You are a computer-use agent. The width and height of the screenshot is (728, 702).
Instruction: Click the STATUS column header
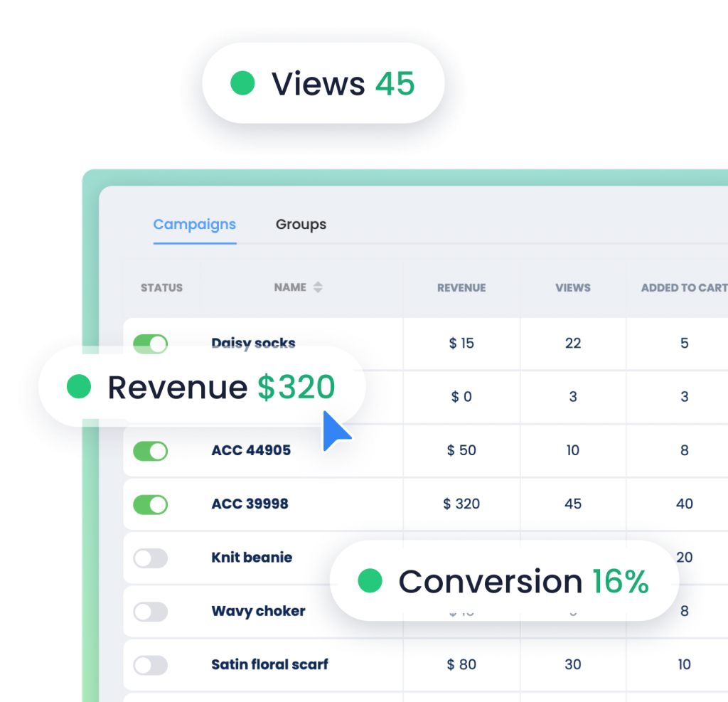click(x=161, y=287)
